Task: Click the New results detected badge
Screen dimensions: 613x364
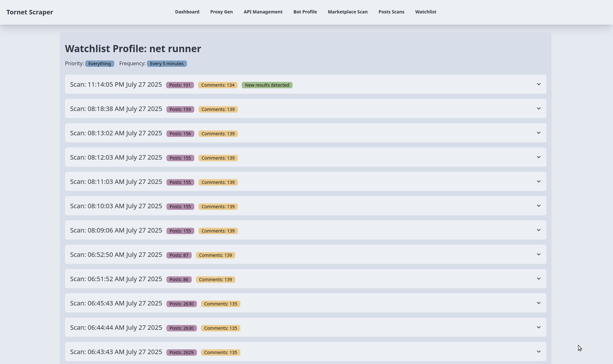Action: 267,85
